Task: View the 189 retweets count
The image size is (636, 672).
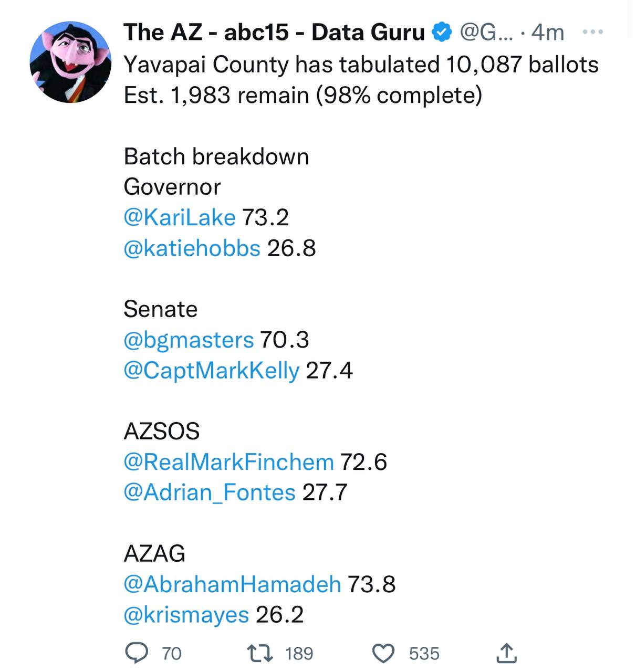Action: (299, 654)
